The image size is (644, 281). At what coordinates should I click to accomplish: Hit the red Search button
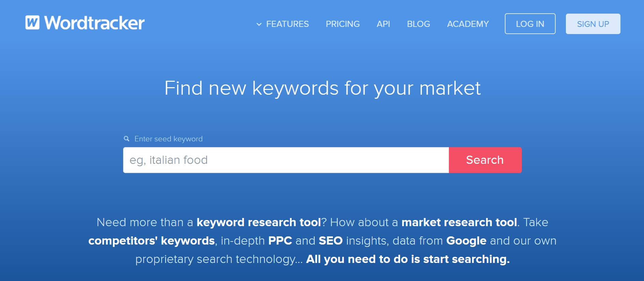point(485,160)
